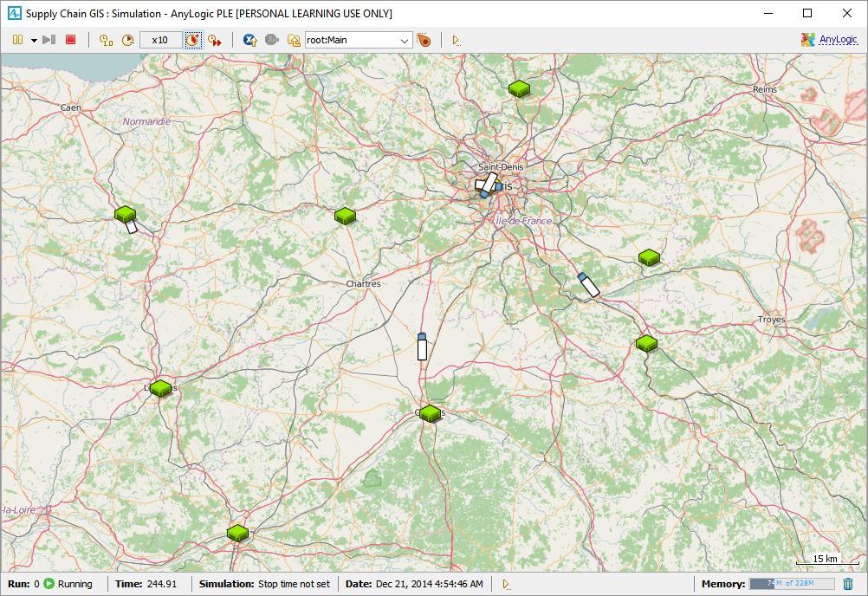Viewport: 868px width, 596px height.
Task: Click the Chartres city label
Action: pos(363,283)
